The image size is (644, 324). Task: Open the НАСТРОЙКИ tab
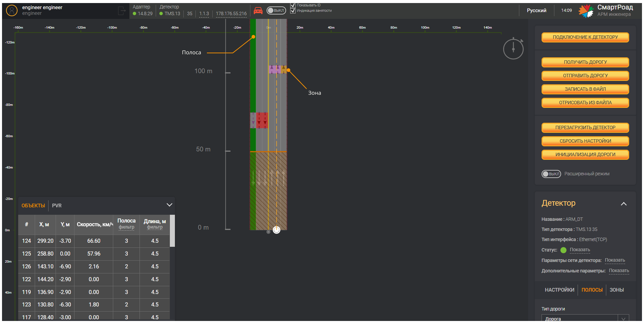click(x=559, y=290)
